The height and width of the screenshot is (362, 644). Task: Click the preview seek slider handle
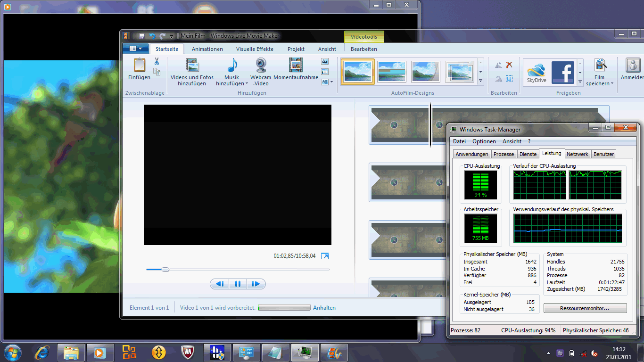coord(165,270)
